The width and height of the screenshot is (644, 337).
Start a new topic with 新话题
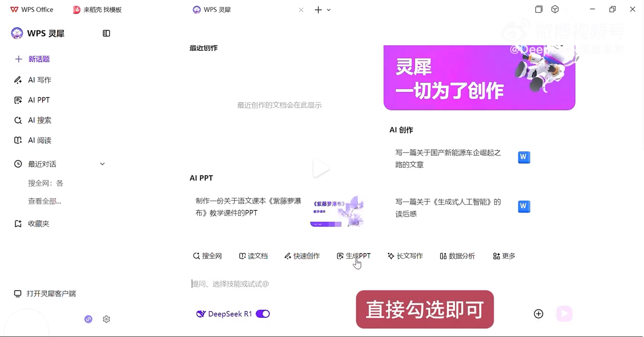point(33,59)
